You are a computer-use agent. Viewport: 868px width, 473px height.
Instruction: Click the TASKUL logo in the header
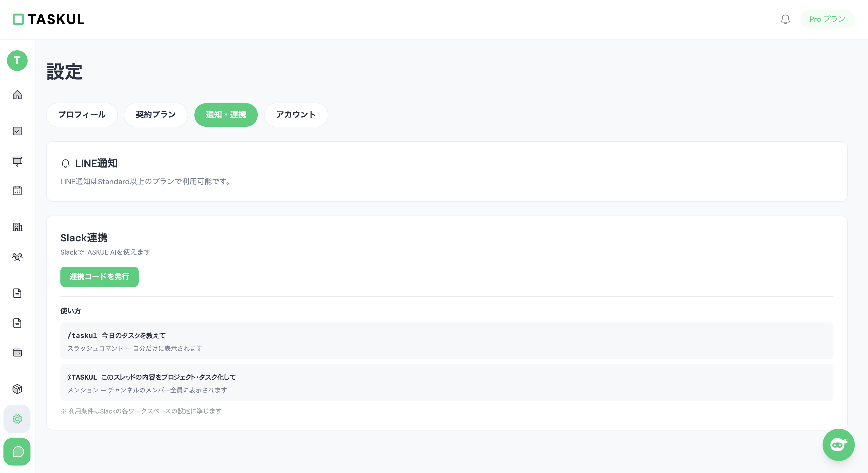pos(48,19)
